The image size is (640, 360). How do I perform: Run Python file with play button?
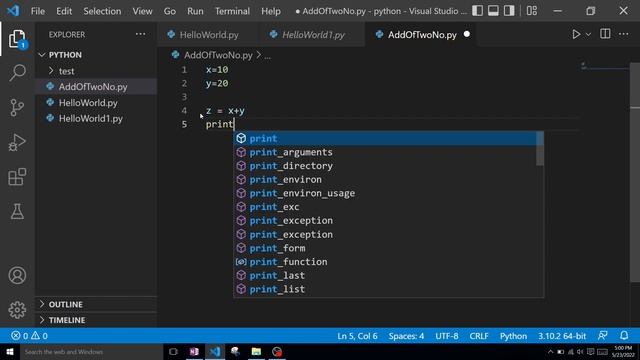coord(576,34)
